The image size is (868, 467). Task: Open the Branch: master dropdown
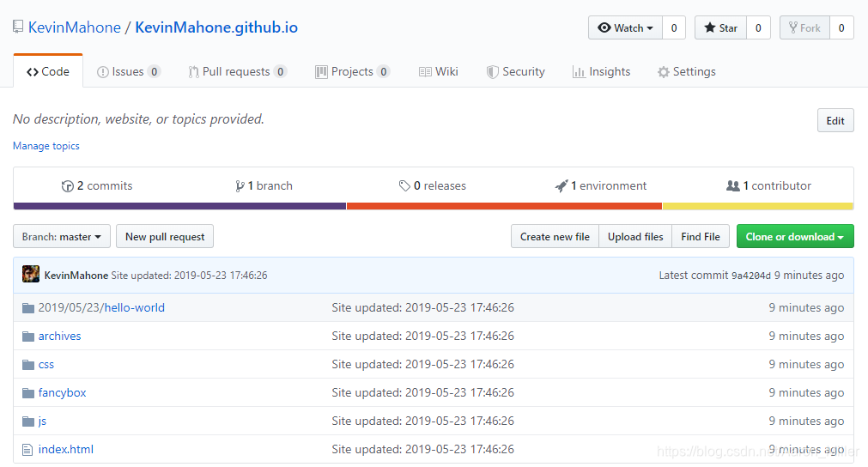point(62,236)
